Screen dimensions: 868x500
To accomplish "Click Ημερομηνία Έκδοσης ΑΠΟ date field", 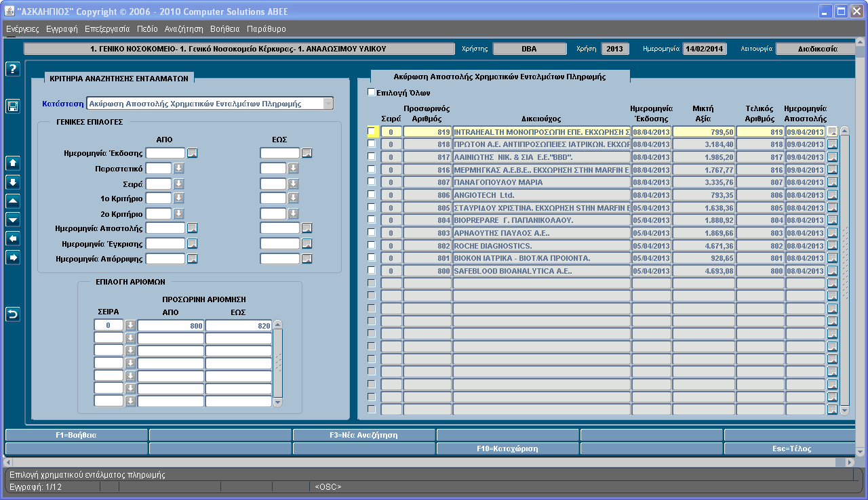I will click(x=165, y=153).
